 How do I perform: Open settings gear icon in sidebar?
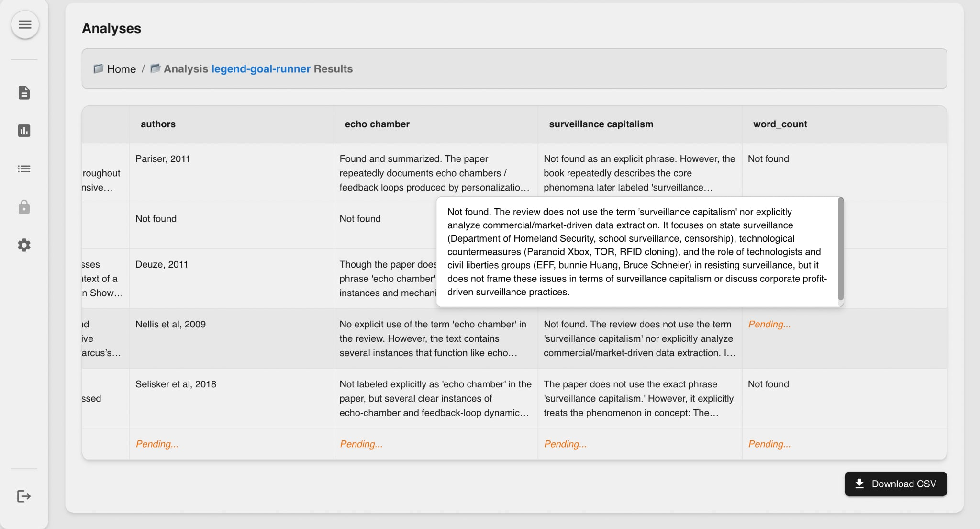(24, 245)
